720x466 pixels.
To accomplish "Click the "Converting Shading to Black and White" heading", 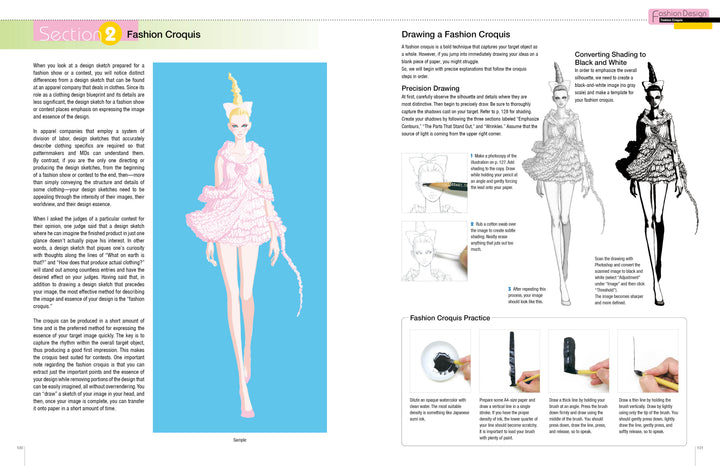I will click(x=610, y=58).
